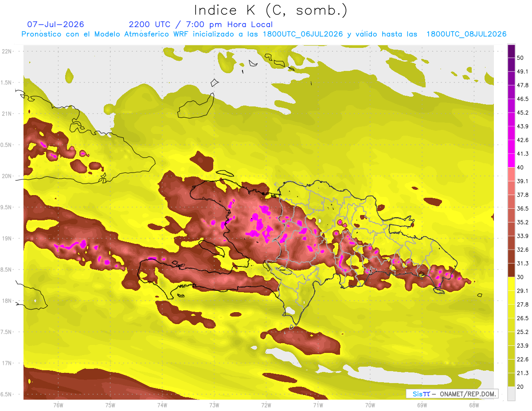The image size is (532, 411).
Task: Pick the dark brown swatch between 30 and 31.3
Action: click(x=511, y=270)
